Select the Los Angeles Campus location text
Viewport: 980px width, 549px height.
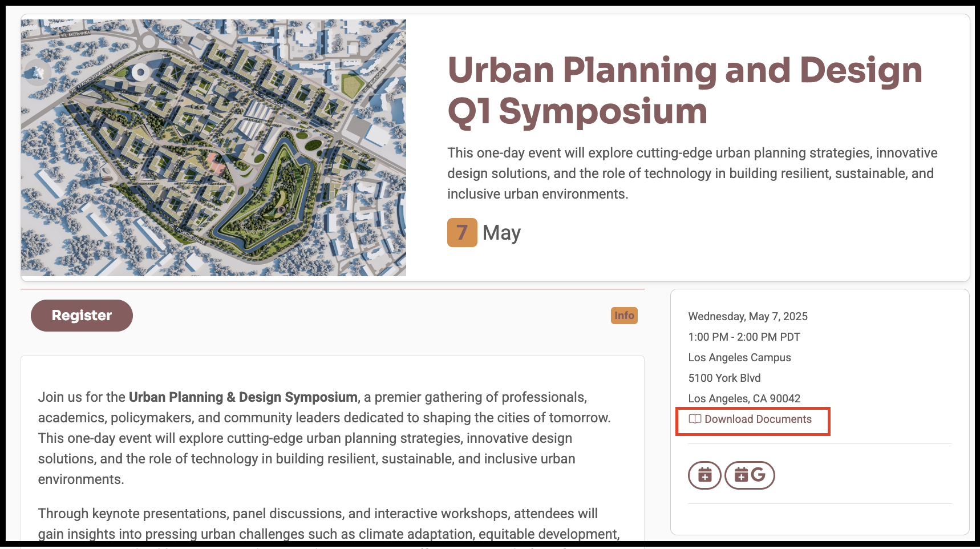point(739,358)
